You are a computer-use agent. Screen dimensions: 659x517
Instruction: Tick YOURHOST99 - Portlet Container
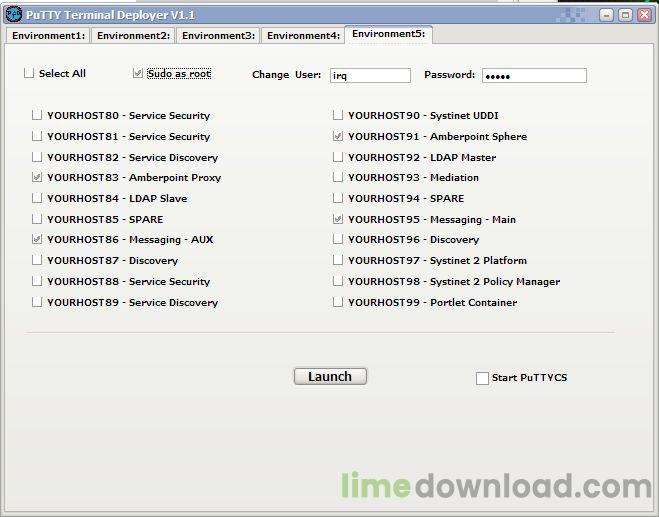pyautogui.click(x=338, y=302)
